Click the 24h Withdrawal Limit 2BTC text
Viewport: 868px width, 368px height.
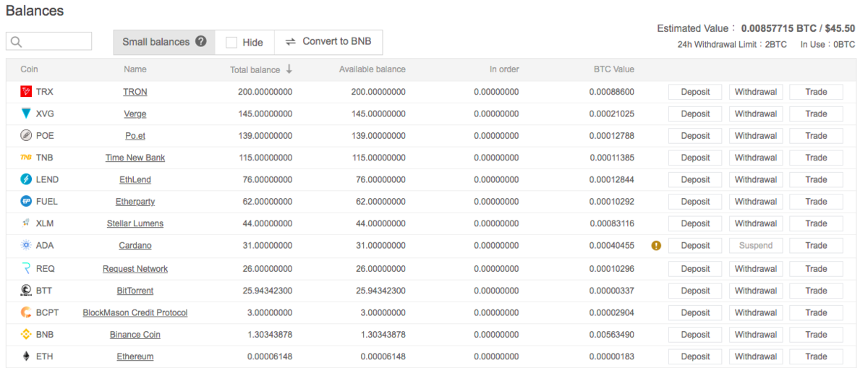[732, 45]
